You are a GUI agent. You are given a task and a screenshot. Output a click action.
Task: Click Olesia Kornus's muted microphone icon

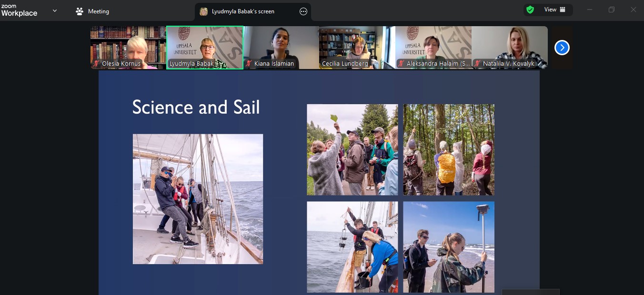(x=97, y=64)
